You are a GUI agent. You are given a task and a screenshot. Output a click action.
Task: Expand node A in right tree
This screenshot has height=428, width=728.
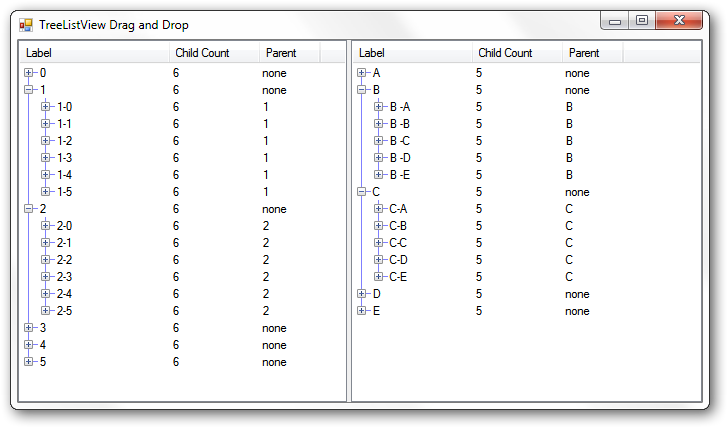tap(362, 72)
